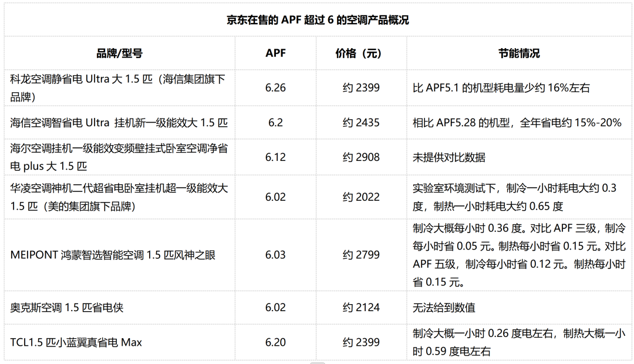Viewport: 634px width, 364px height.
Task: Select the TCL 小蓝翼真省电 Max cell
Action: (x=76, y=342)
